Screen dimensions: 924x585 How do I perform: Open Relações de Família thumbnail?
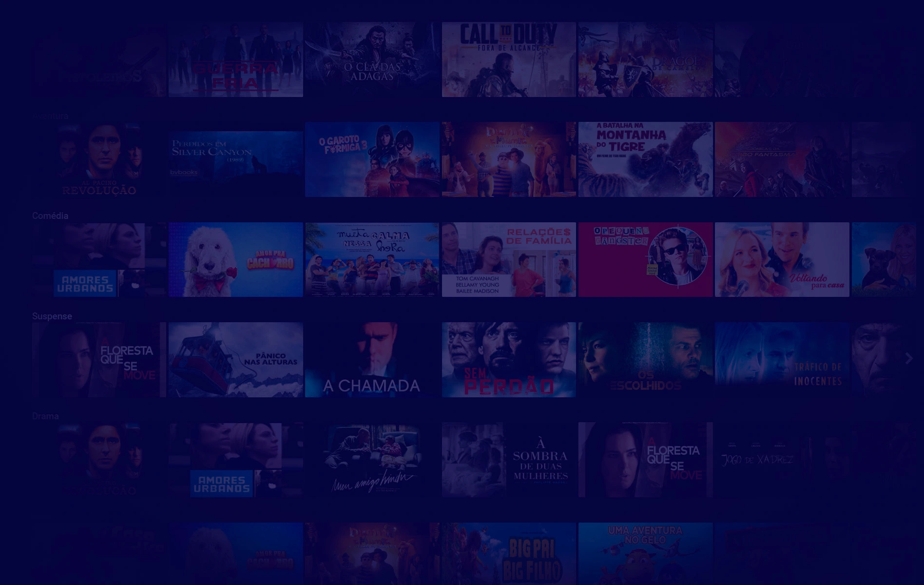pyautogui.click(x=509, y=260)
